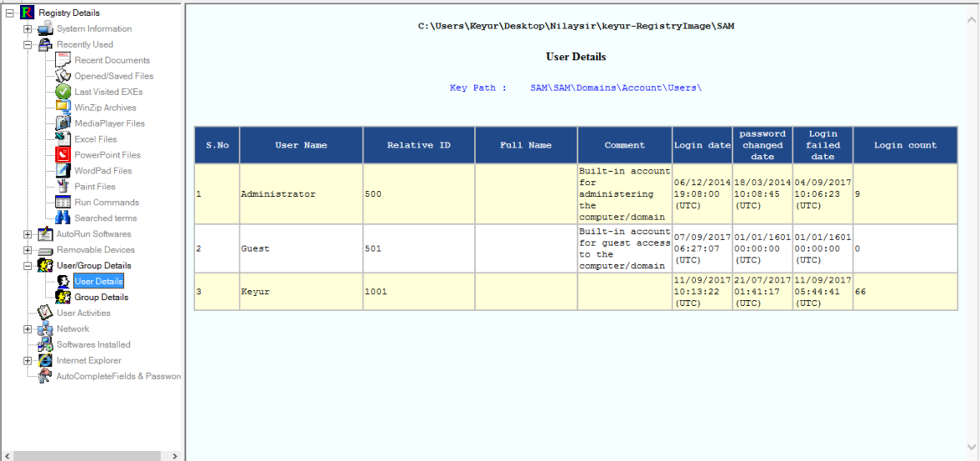Click the file path heading text
980x461 pixels.
point(575,26)
